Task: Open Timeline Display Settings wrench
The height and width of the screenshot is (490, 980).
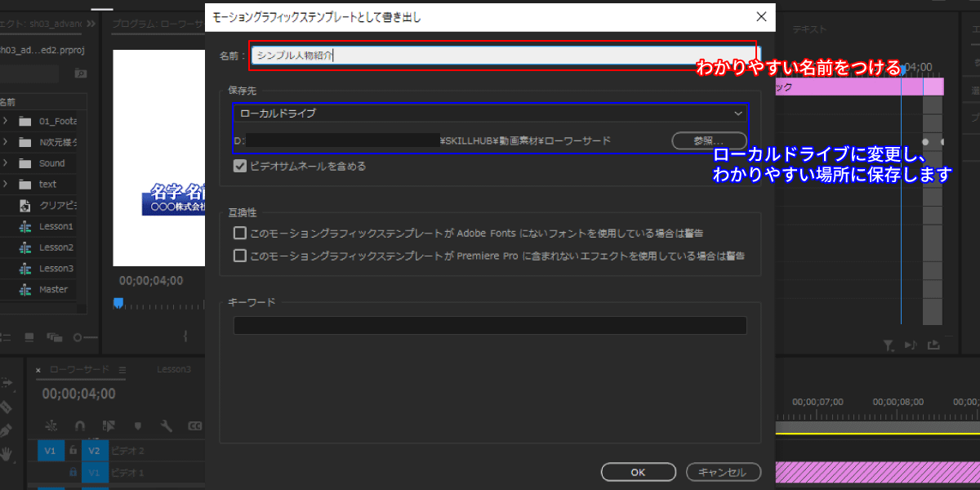Action: (166, 425)
